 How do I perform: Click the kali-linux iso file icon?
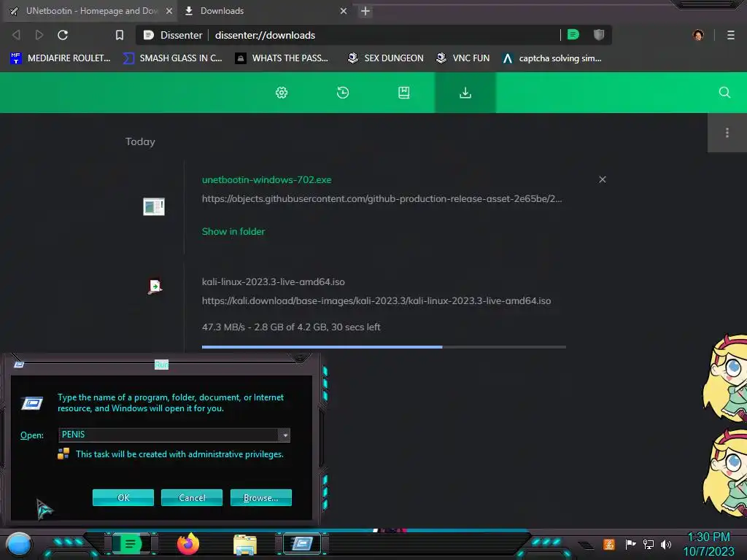155,286
